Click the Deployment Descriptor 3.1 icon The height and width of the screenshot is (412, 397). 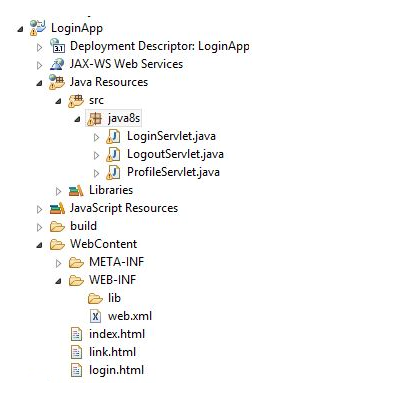pyautogui.click(x=57, y=46)
